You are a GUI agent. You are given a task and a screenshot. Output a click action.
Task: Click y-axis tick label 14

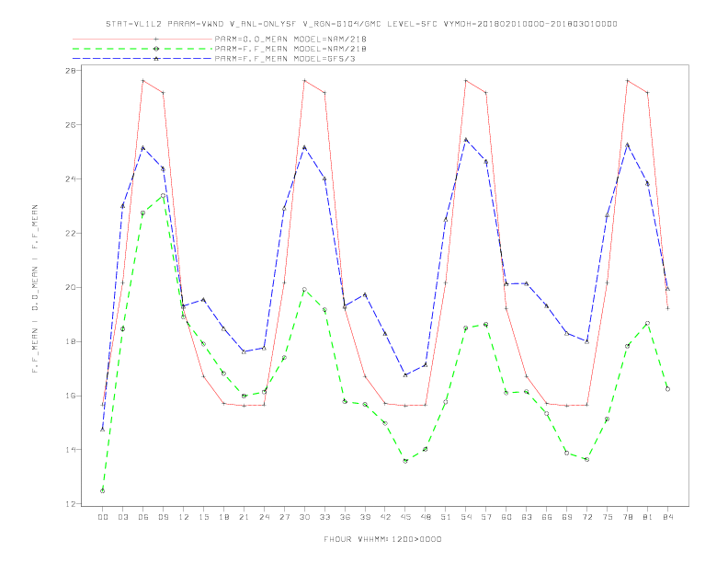(72, 450)
